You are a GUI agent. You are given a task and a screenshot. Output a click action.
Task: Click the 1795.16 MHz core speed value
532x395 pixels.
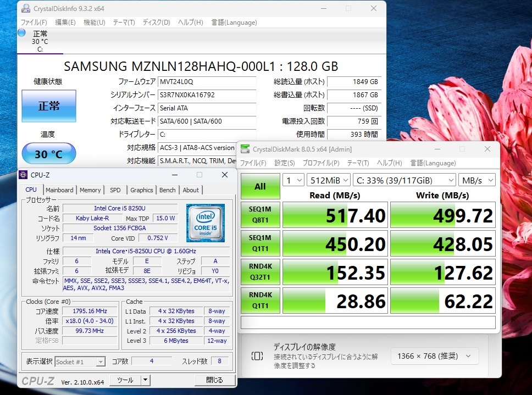coord(90,311)
